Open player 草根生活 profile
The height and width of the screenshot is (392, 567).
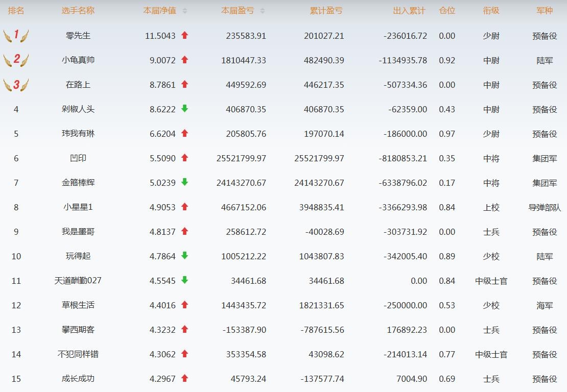point(78,305)
